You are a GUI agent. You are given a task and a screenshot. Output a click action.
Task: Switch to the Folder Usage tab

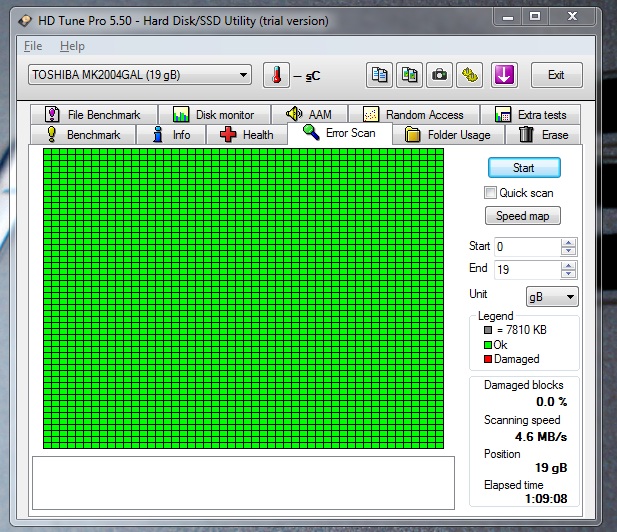tap(447, 135)
